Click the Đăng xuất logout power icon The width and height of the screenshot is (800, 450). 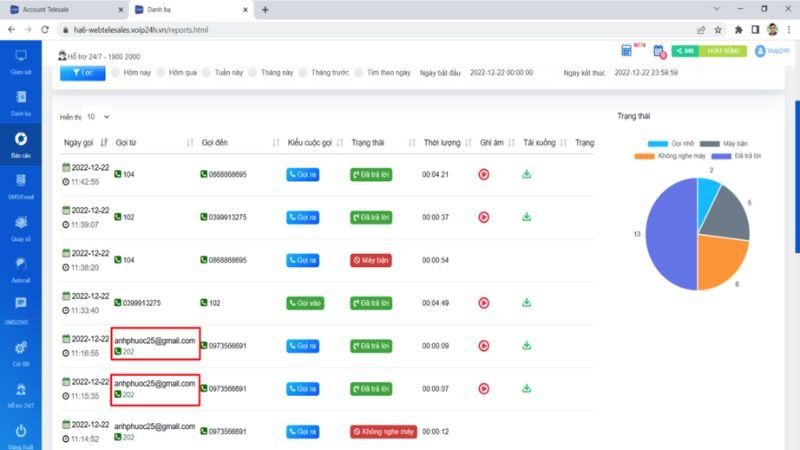pyautogui.click(x=21, y=431)
